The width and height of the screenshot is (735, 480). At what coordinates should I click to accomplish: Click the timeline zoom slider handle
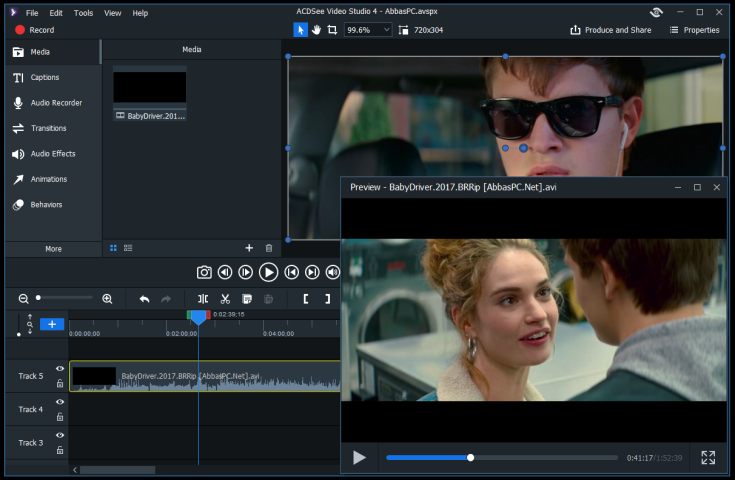coord(38,298)
